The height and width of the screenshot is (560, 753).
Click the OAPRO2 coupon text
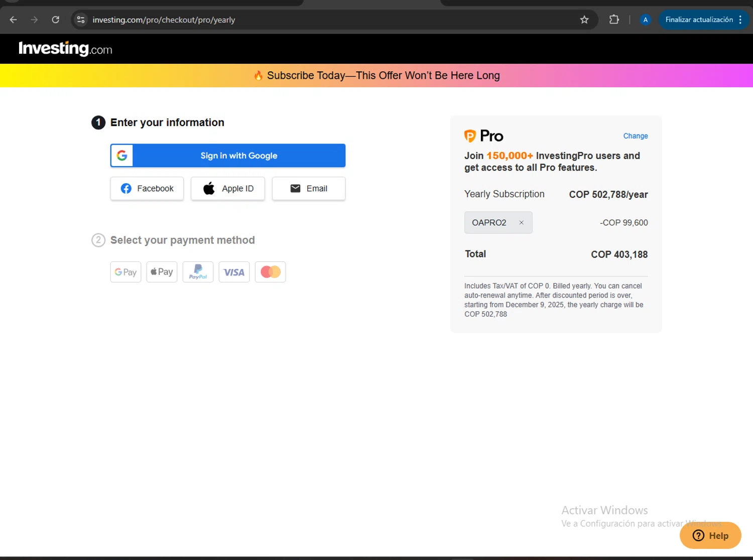click(x=489, y=223)
